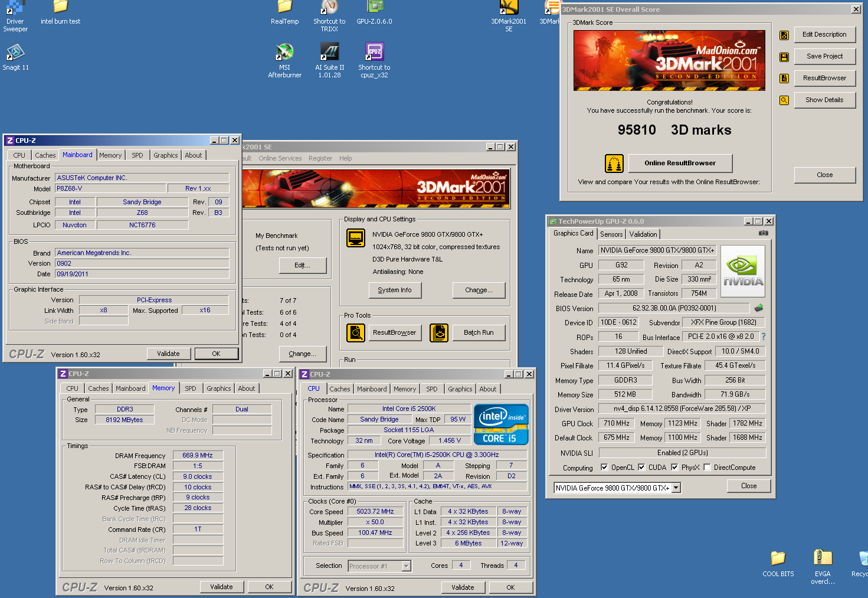Viewport: 868px width, 598px height.
Task: Click the Core Speed 5023.72 MHz field
Action: tap(375, 512)
